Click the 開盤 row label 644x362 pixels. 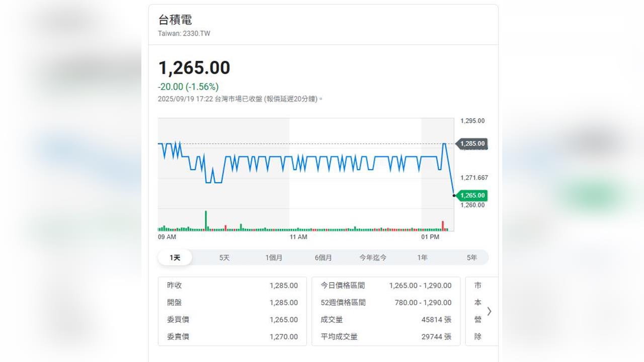175,303
